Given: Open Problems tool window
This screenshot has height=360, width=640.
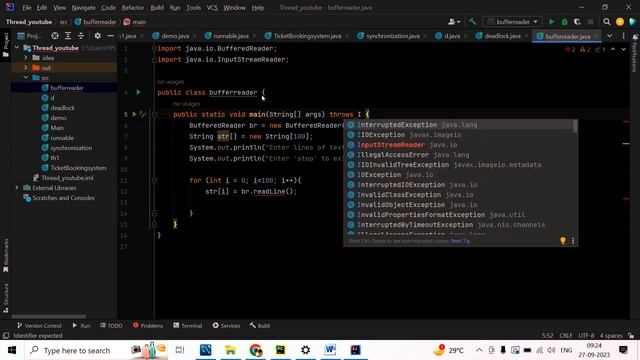Looking at the screenshot, I should click(x=148, y=325).
